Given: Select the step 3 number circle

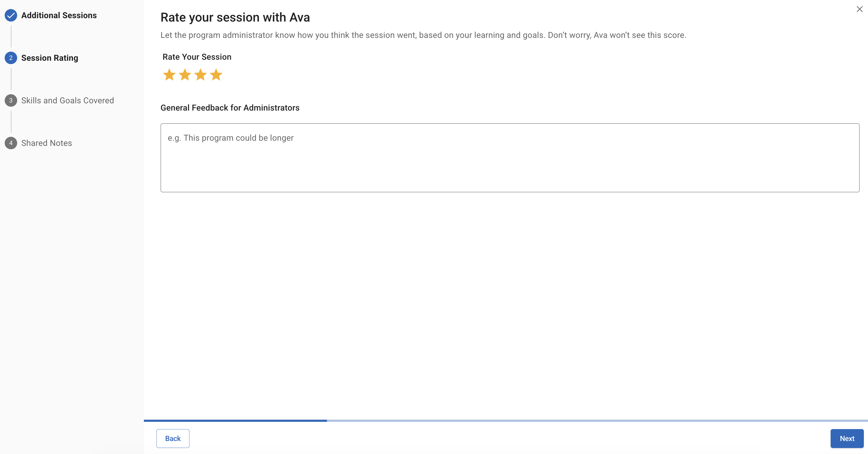Looking at the screenshot, I should pos(11,100).
